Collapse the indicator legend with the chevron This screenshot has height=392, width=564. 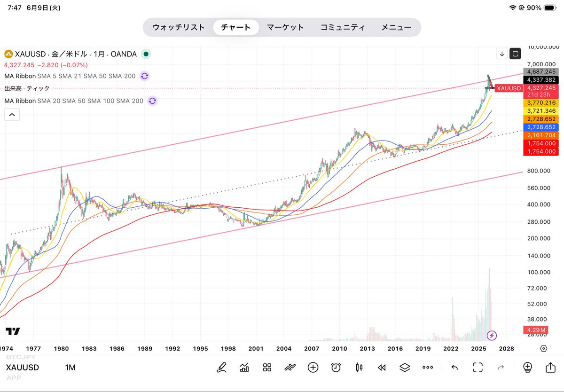[12, 114]
